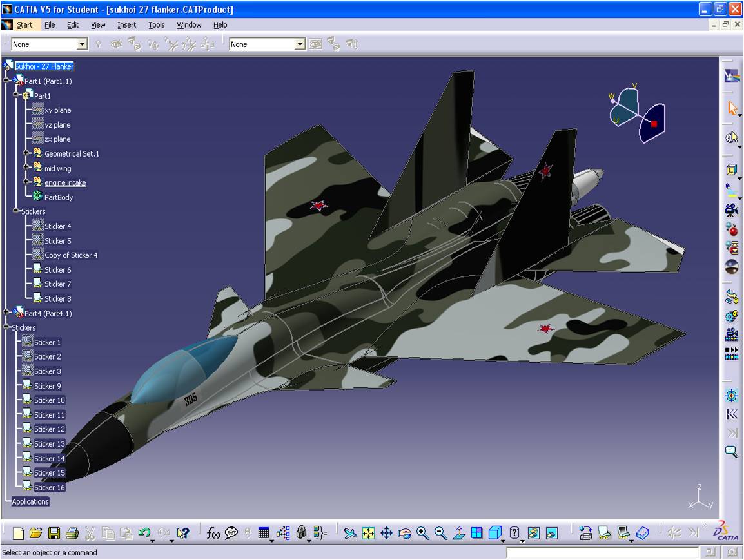Expand the Geometrical Set.1 node
This screenshot has height=560, width=744.
point(26,153)
